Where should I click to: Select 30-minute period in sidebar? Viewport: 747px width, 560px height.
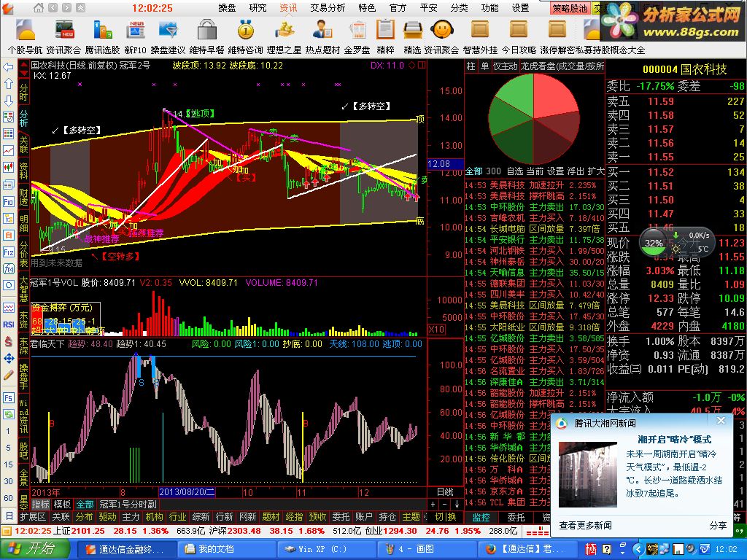coord(8,481)
